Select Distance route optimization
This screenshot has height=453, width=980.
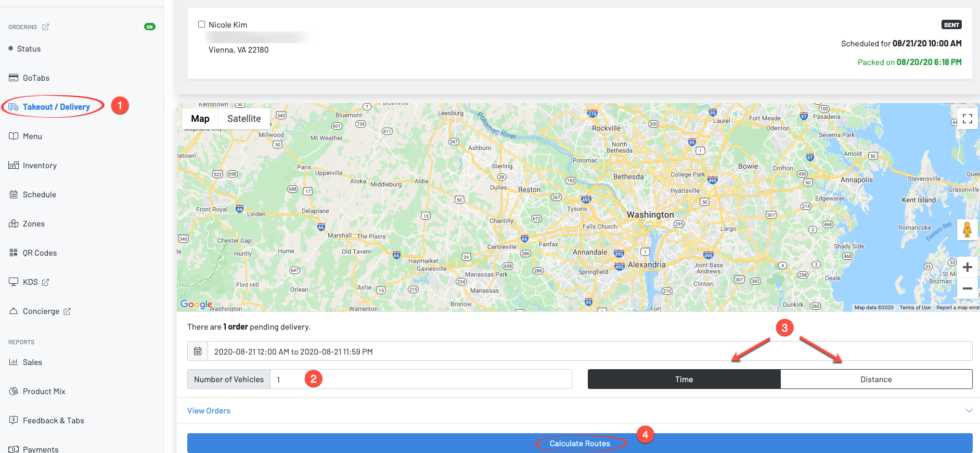point(876,380)
